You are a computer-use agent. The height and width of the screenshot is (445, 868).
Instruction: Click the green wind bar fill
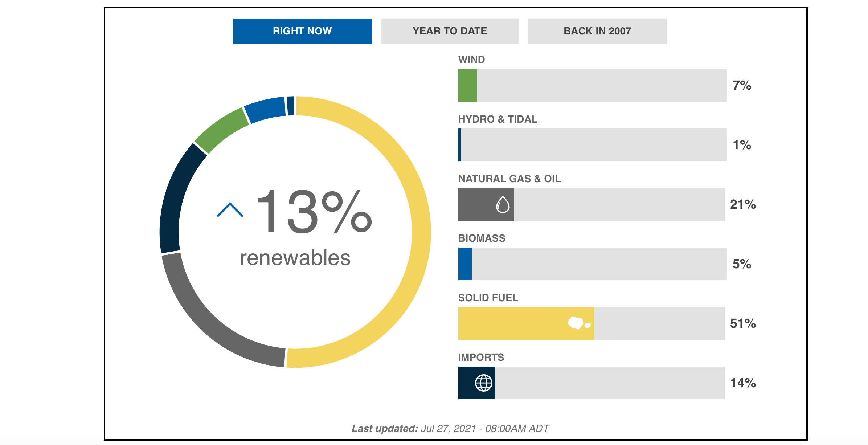(x=467, y=85)
